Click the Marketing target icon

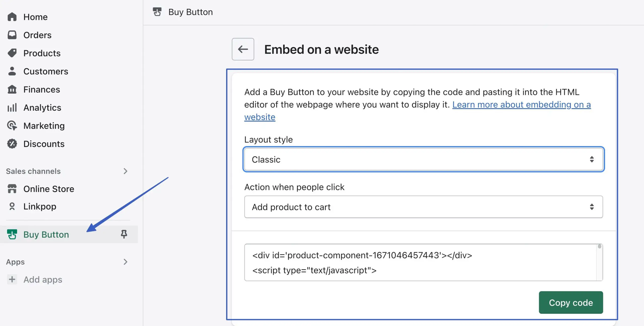[x=12, y=126]
